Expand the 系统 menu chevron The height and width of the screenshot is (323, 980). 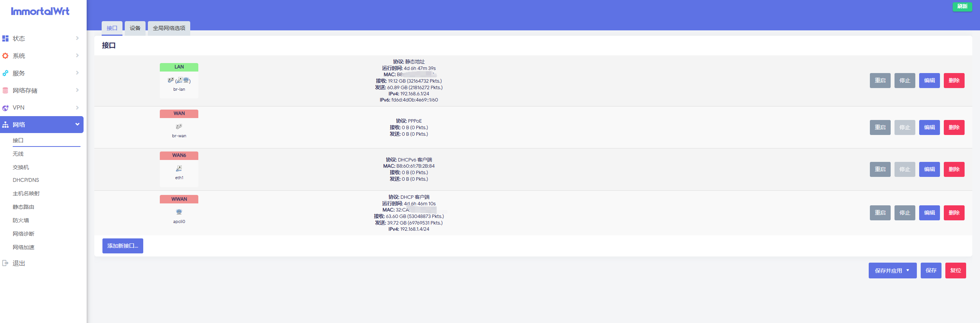pyautogui.click(x=77, y=55)
